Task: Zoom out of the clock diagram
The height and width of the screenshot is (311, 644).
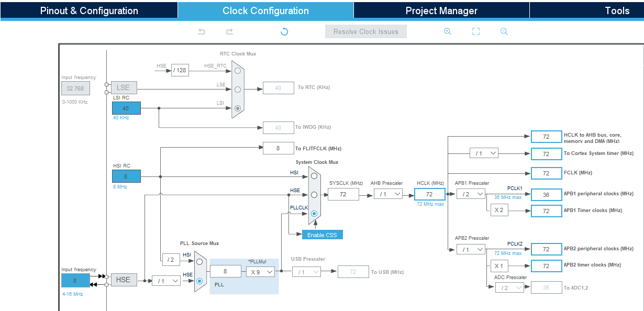Action: tap(504, 31)
